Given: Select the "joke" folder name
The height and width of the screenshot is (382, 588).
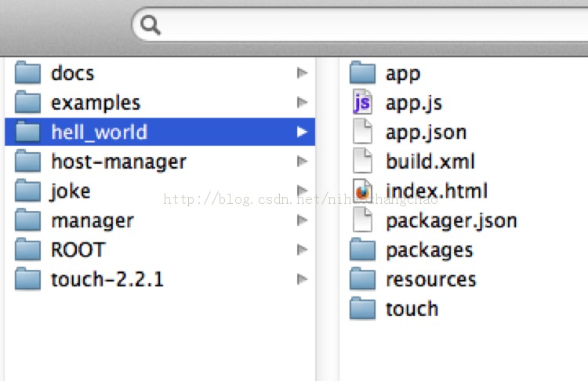Looking at the screenshot, I should 70,191.
